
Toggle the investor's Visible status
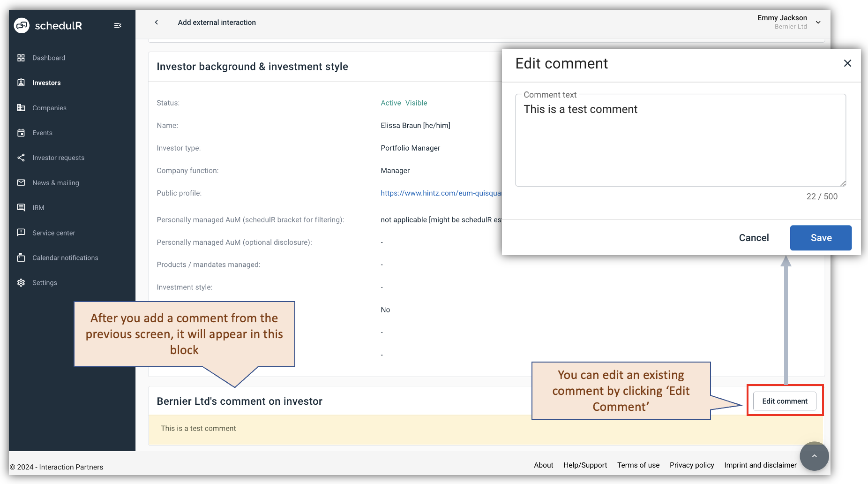416,103
